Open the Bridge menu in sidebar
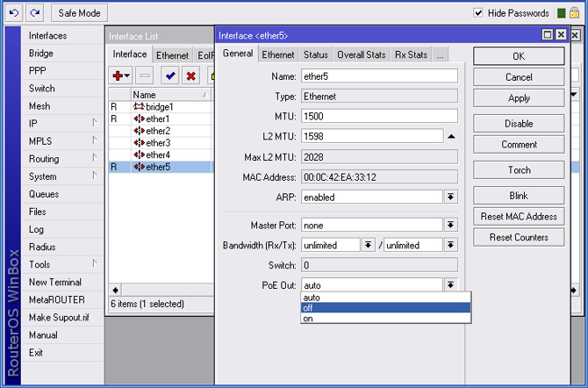This screenshot has height=388, width=588. click(x=41, y=54)
